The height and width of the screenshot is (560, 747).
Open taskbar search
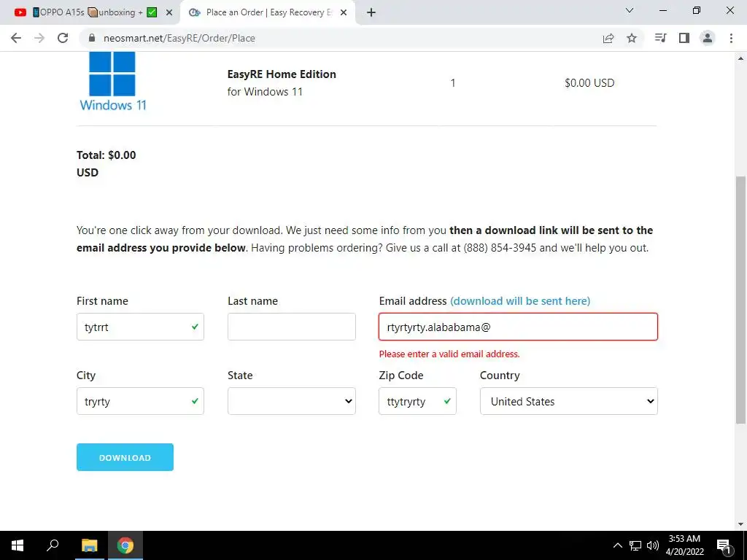[53, 545]
